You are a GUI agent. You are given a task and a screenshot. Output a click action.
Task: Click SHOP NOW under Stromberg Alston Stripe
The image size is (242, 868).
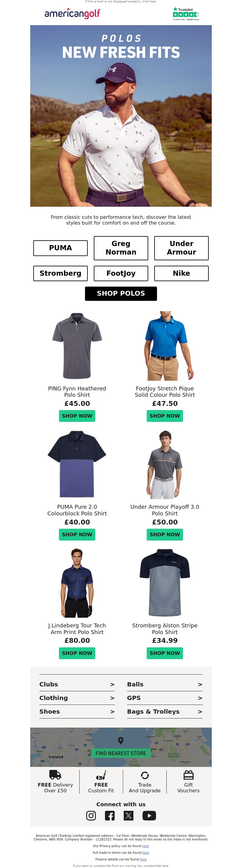165,653
